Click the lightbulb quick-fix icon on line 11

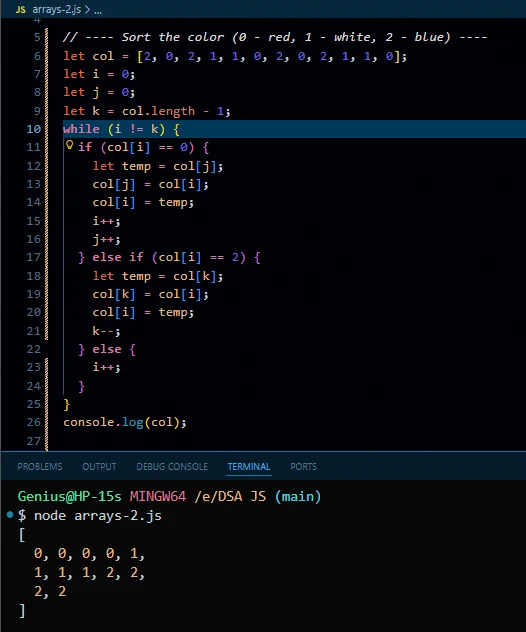[69, 145]
